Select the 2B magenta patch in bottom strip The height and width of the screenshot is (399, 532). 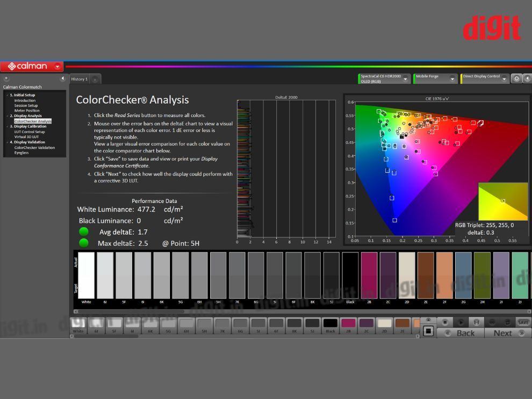tap(348, 325)
